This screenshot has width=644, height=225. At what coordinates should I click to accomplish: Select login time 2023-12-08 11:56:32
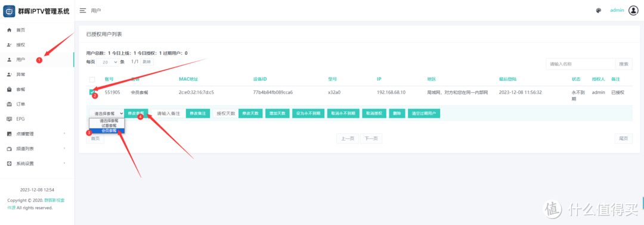(x=521, y=93)
